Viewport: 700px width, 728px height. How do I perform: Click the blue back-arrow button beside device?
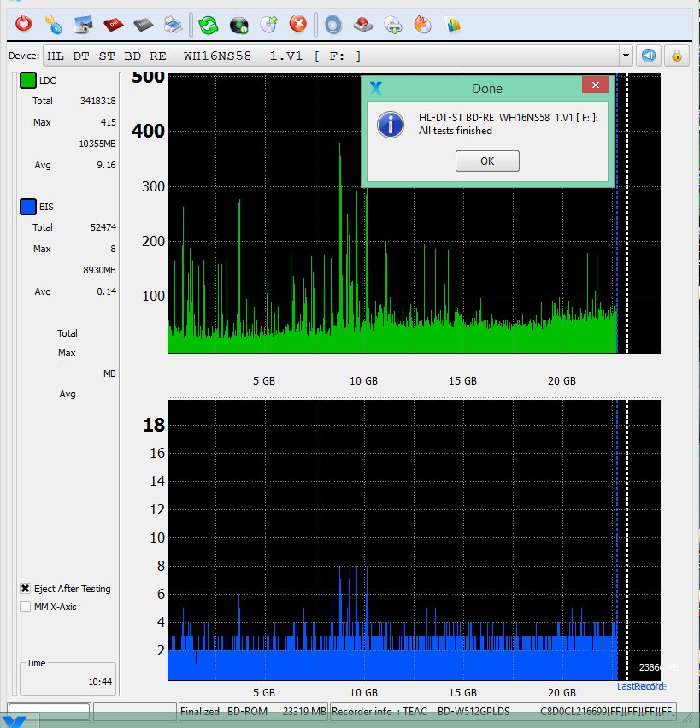pyautogui.click(x=649, y=56)
